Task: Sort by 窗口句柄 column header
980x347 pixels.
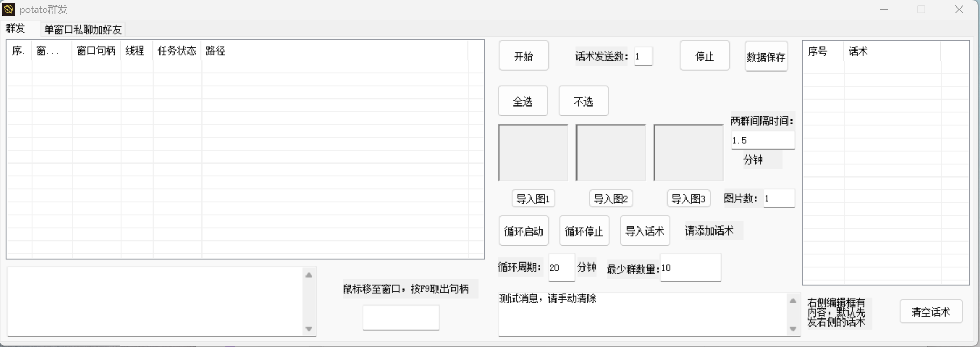Action: pyautogui.click(x=96, y=51)
